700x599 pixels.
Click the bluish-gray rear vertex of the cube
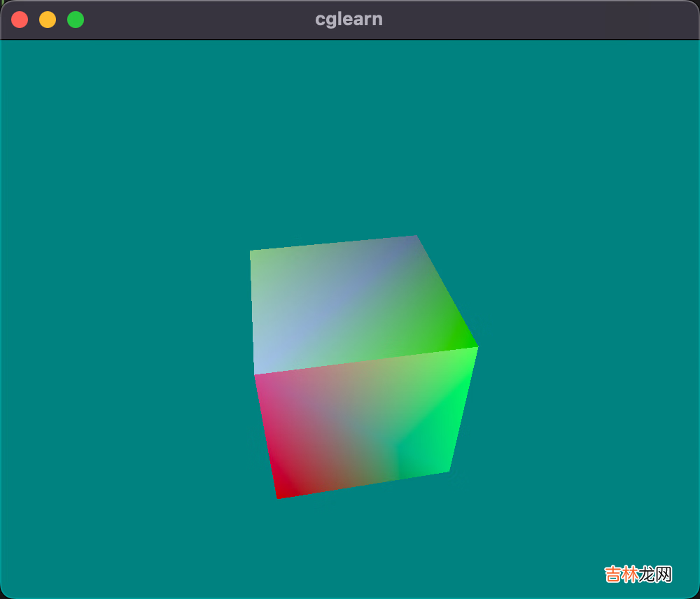click(414, 239)
